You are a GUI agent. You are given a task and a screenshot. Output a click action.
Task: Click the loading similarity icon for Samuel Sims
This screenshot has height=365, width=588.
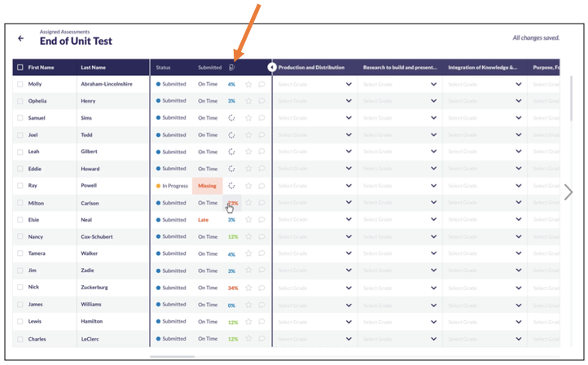click(231, 118)
